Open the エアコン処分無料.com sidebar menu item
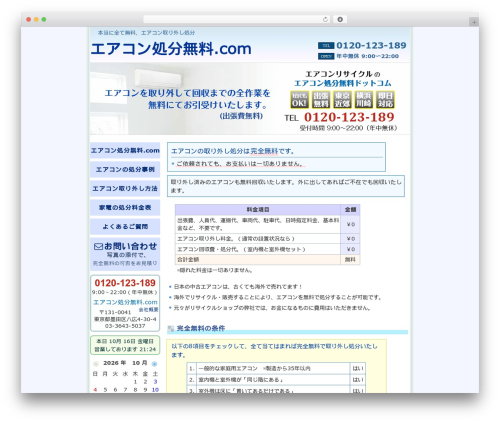This screenshot has width=500, height=423. tap(125, 150)
